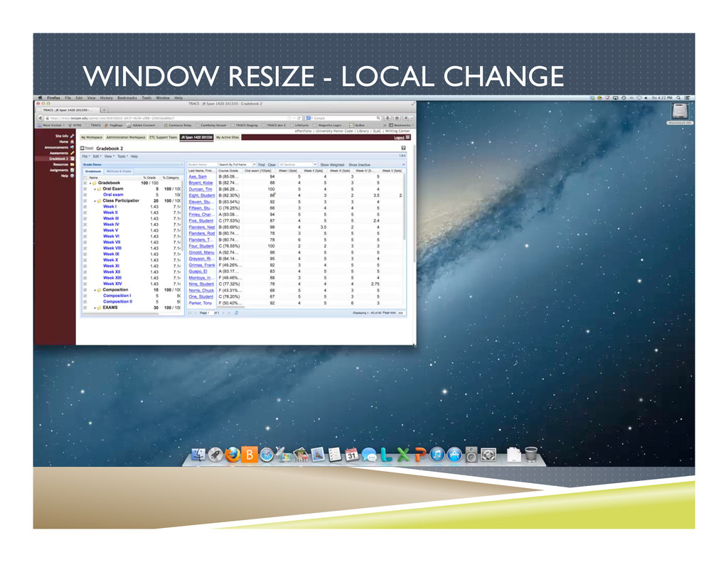The width and height of the screenshot is (728, 562).
Task: Open ETC Support Team site tab
Action: click(163, 137)
